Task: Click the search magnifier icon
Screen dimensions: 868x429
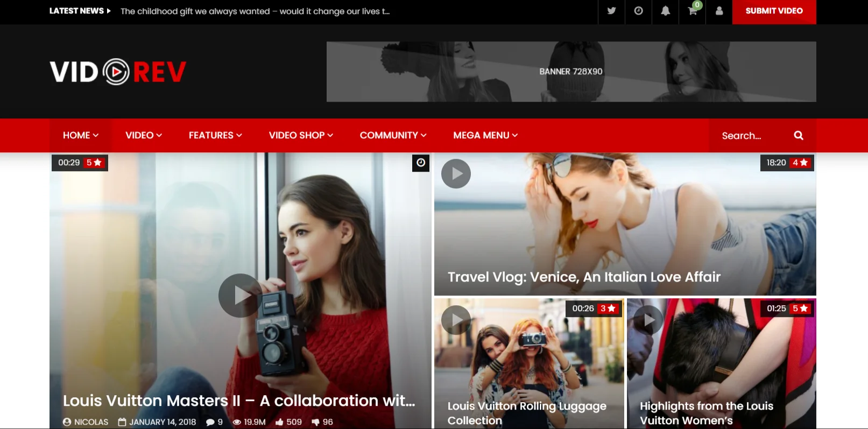Action: pyautogui.click(x=799, y=136)
